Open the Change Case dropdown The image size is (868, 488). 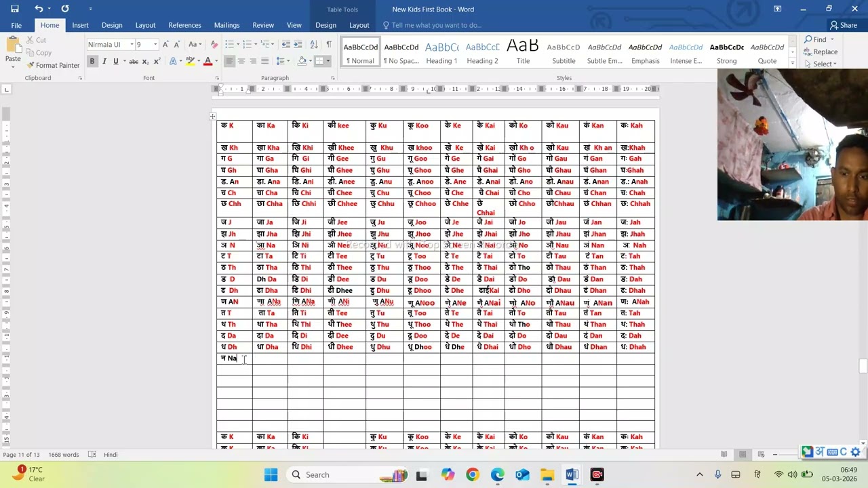click(x=195, y=45)
